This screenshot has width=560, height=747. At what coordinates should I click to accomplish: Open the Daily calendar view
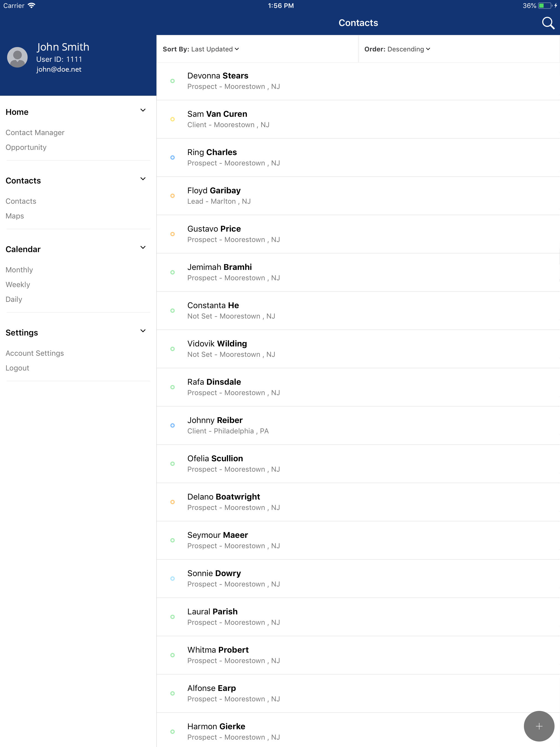click(13, 299)
